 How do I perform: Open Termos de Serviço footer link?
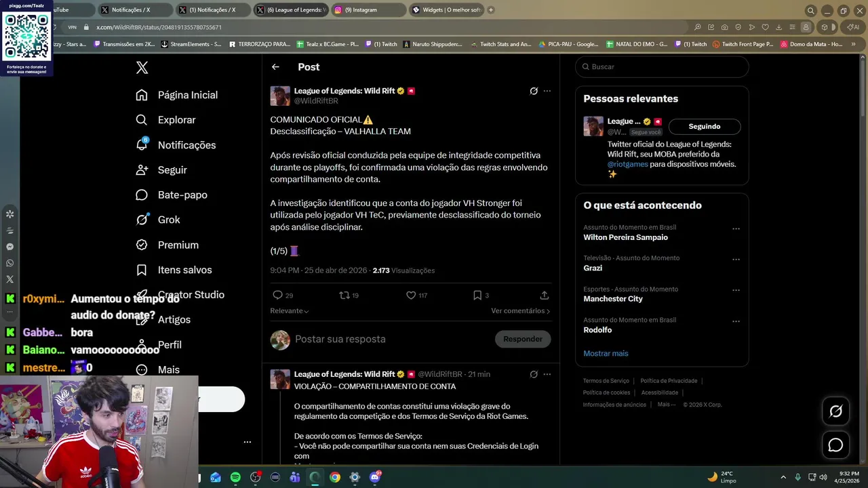click(606, 381)
